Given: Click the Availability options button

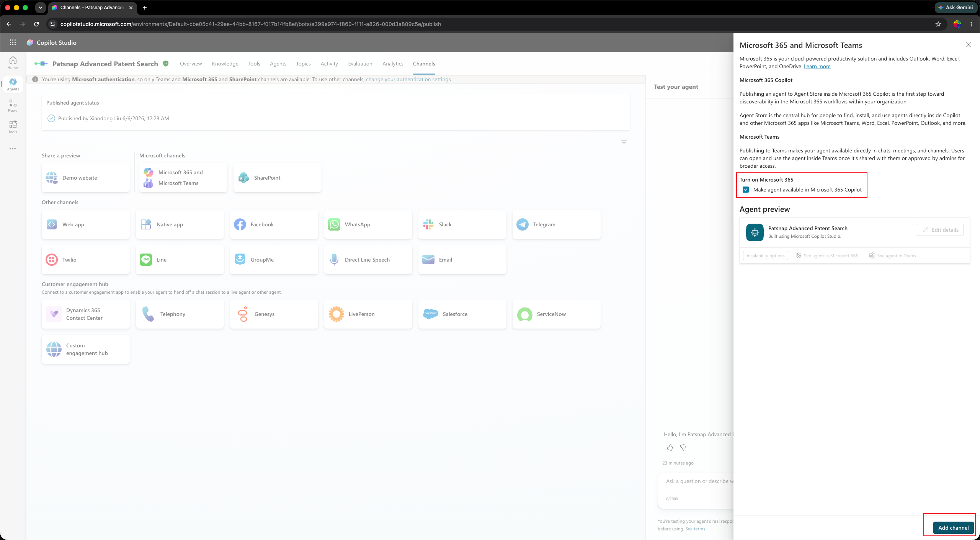Looking at the screenshot, I should tap(766, 256).
